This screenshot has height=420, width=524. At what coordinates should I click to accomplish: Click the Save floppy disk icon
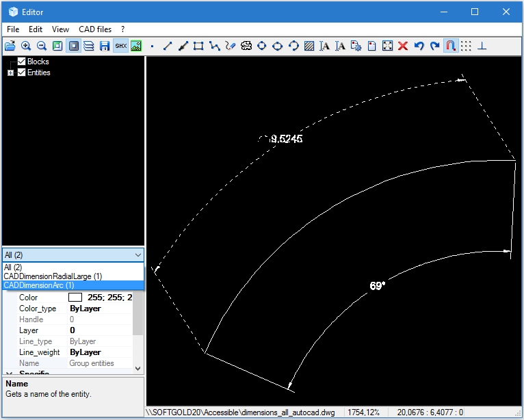[x=105, y=46]
